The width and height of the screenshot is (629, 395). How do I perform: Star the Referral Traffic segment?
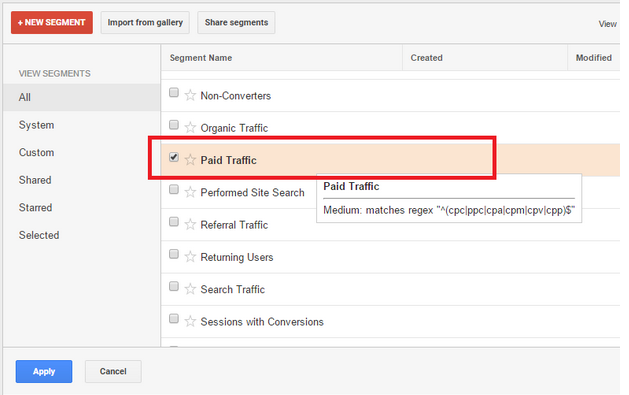190,225
